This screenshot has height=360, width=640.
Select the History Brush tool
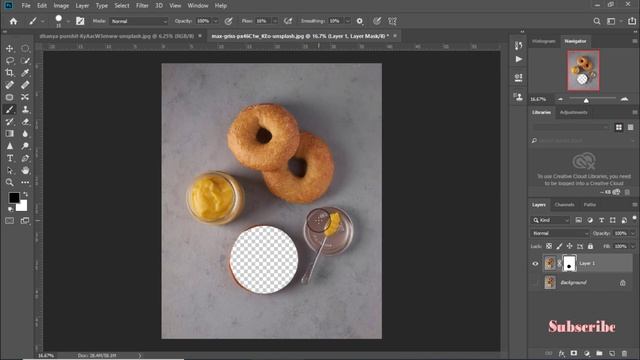coord(9,122)
